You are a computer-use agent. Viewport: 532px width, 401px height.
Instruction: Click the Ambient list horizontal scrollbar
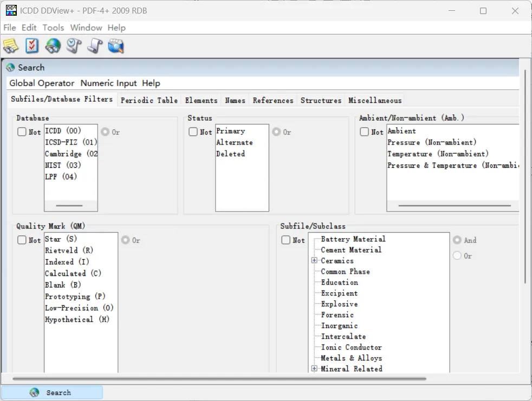coord(455,206)
